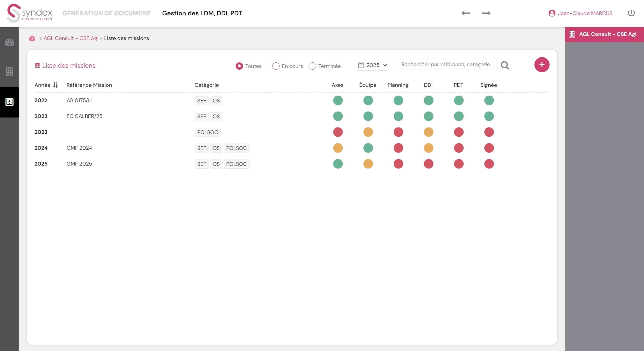Click SEF tag in AB 0175/H row

pyautogui.click(x=201, y=101)
